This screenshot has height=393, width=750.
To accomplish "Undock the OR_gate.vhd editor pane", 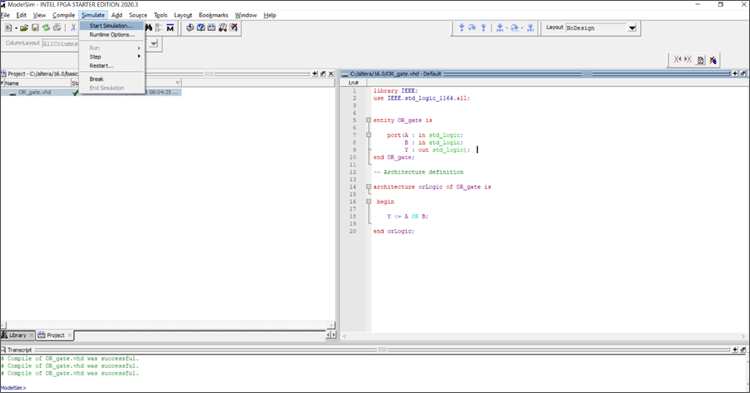I will [743, 74].
